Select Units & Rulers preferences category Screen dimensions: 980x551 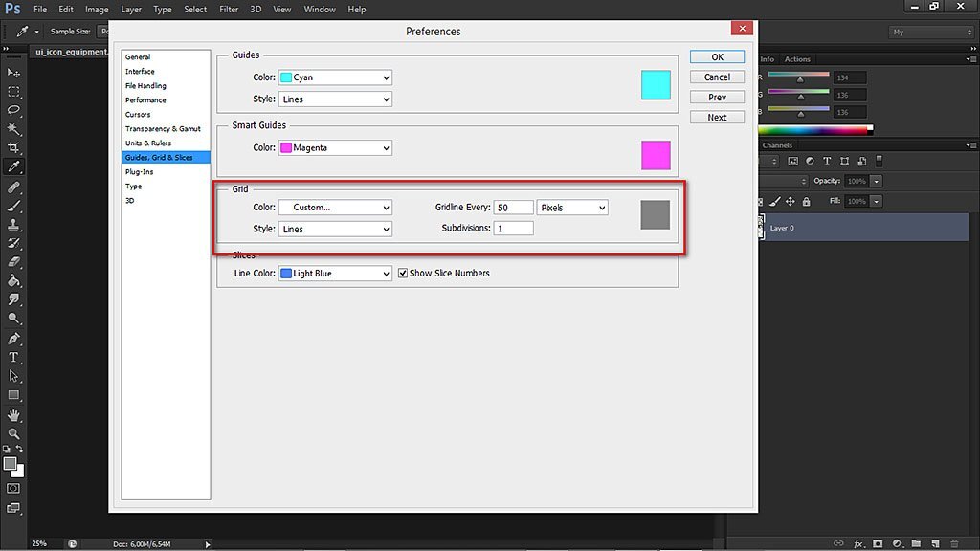tap(148, 143)
